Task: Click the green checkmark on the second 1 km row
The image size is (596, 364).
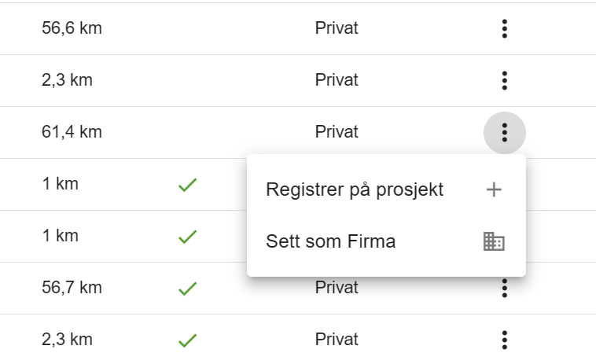Action: tap(188, 237)
